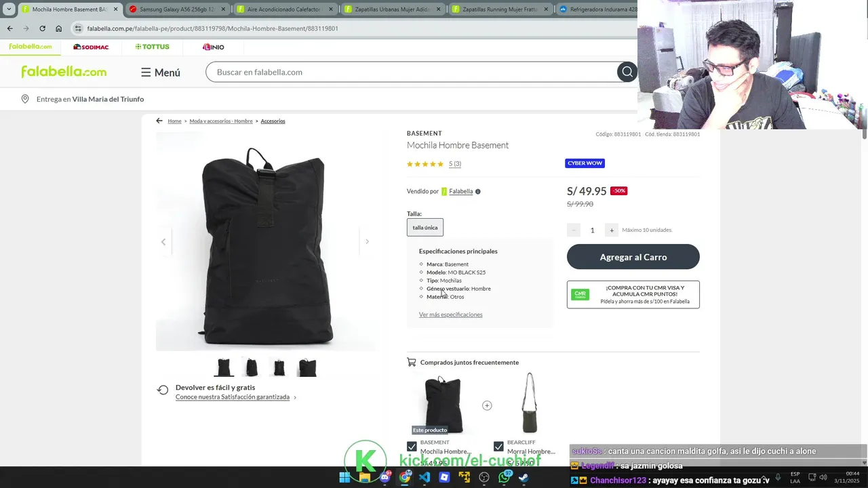This screenshot has width=868, height=488.
Task: Click the CMR card icon
Action: pyautogui.click(x=580, y=294)
